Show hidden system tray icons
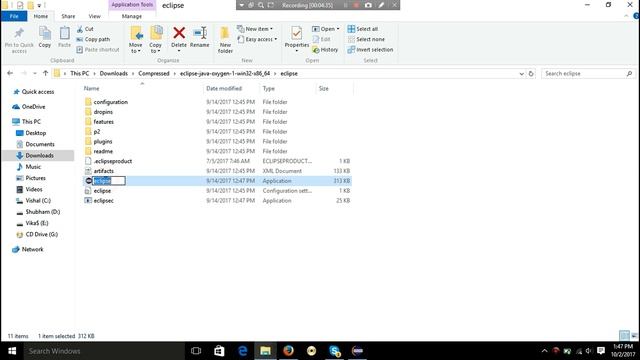 point(544,351)
